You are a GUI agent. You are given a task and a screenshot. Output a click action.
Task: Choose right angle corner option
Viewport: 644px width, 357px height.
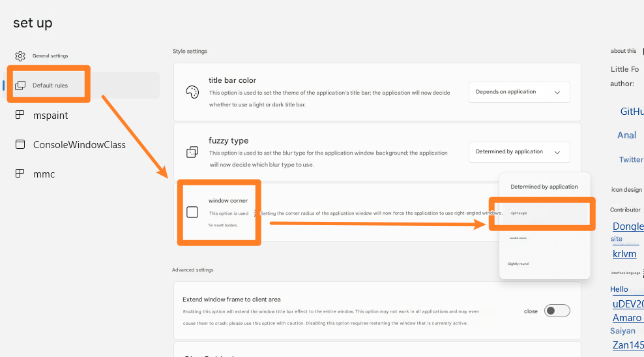tap(545, 213)
